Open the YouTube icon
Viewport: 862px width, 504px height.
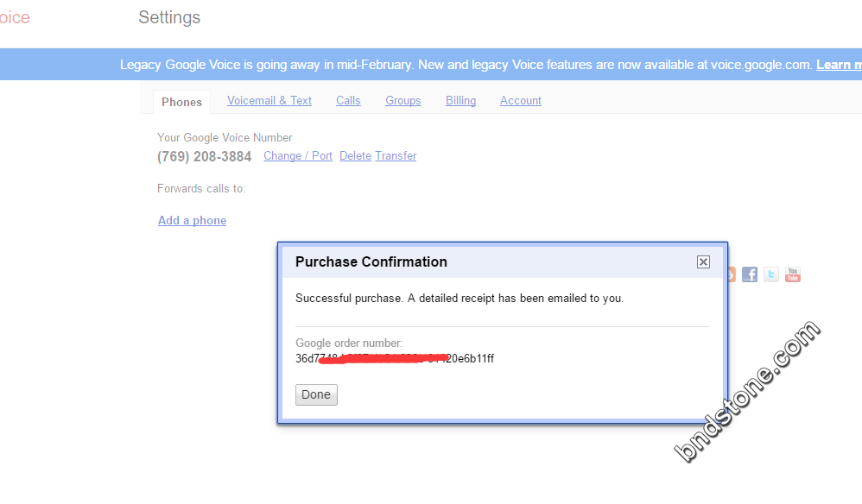[793, 274]
